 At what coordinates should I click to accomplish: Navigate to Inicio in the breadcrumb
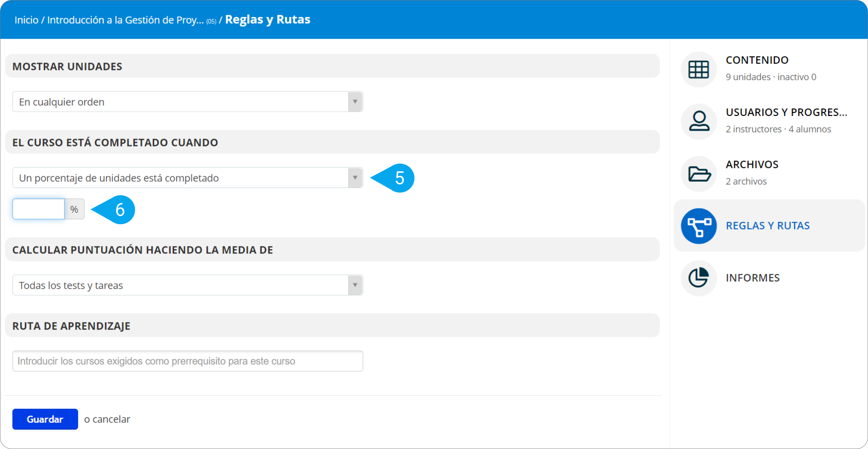pyautogui.click(x=26, y=20)
